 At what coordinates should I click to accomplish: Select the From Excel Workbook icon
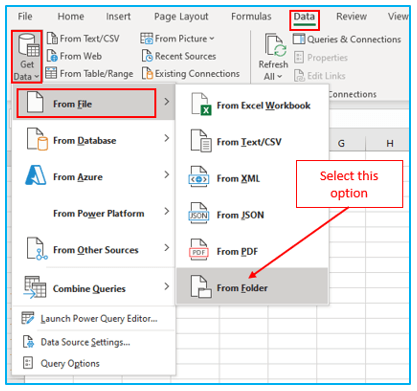201,104
